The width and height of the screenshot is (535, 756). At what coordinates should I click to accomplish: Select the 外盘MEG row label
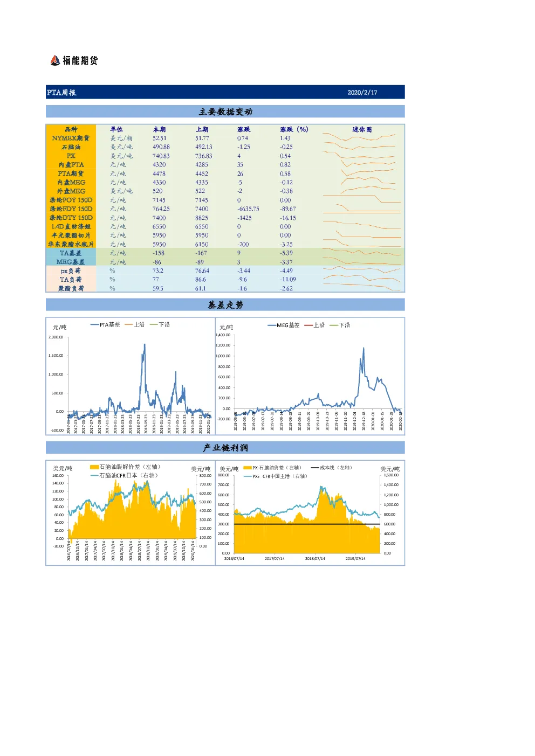(x=71, y=191)
